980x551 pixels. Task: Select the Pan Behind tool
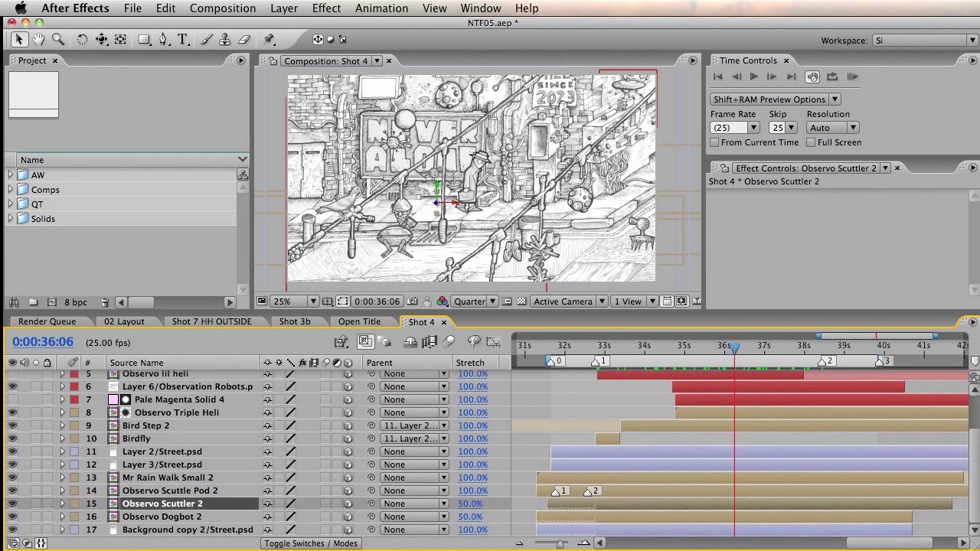(120, 40)
